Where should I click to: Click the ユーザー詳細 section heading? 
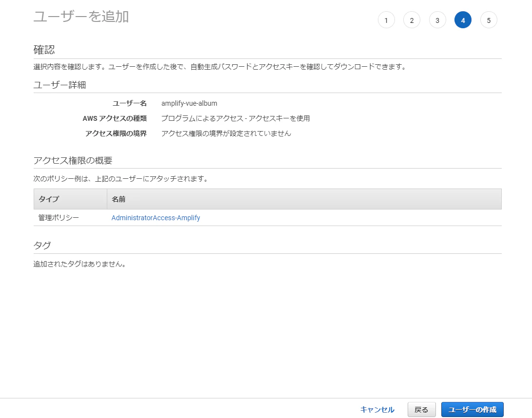(x=59, y=85)
